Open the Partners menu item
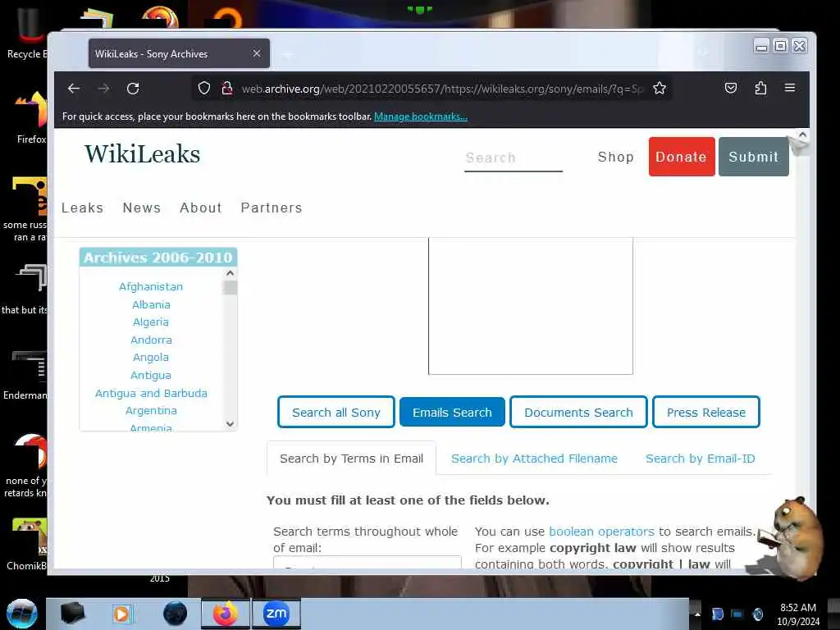 pos(272,208)
